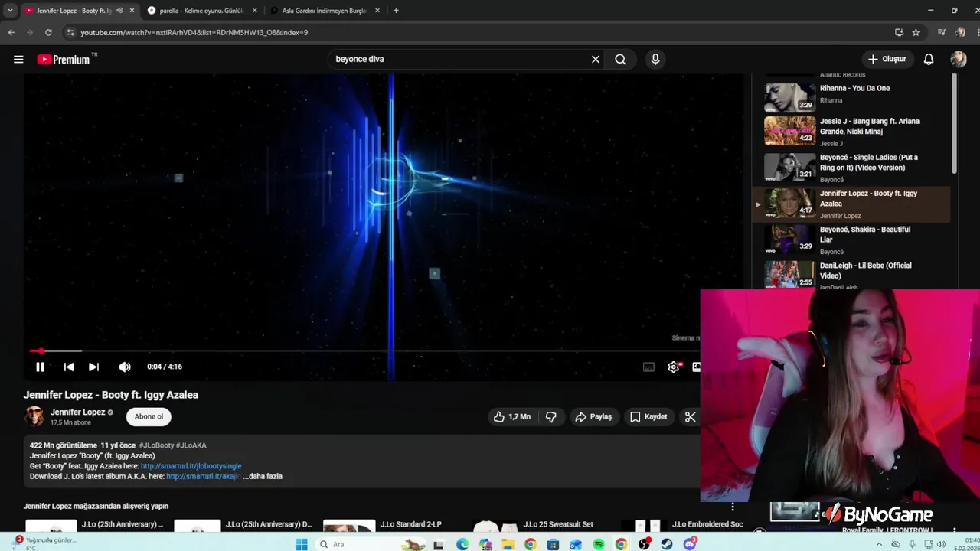Image resolution: width=980 pixels, height=551 pixels.
Task: Clear the search box with the X
Action: point(595,59)
